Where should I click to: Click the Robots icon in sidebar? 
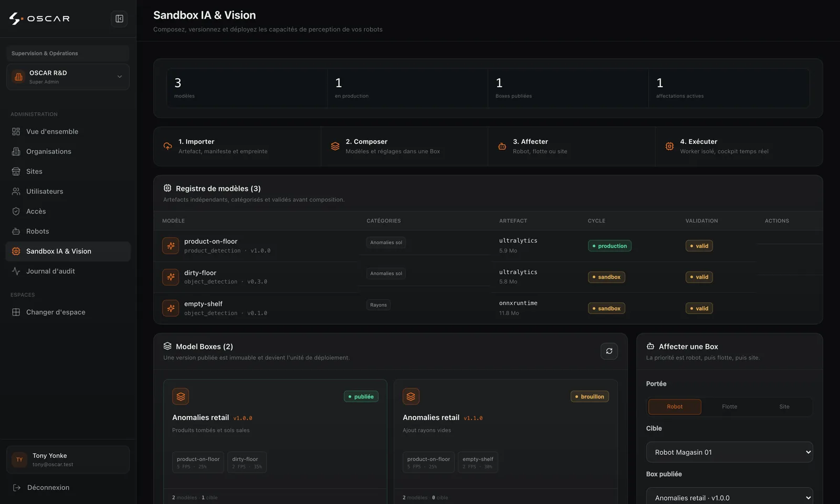click(16, 232)
